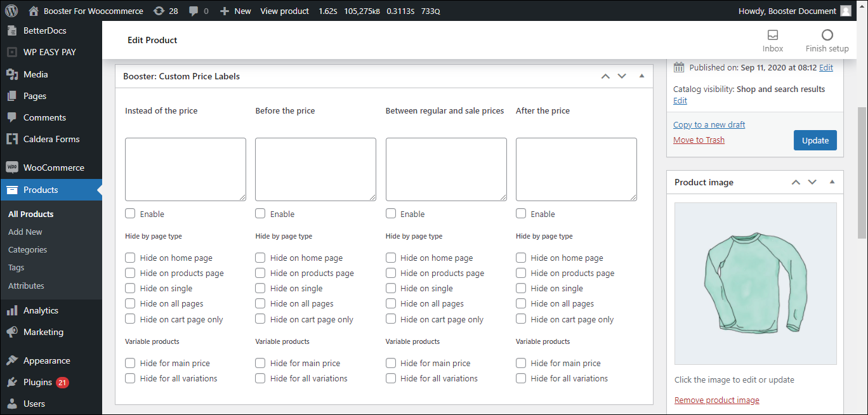Click the Before the price text area
This screenshot has height=415, width=868.
click(315, 169)
